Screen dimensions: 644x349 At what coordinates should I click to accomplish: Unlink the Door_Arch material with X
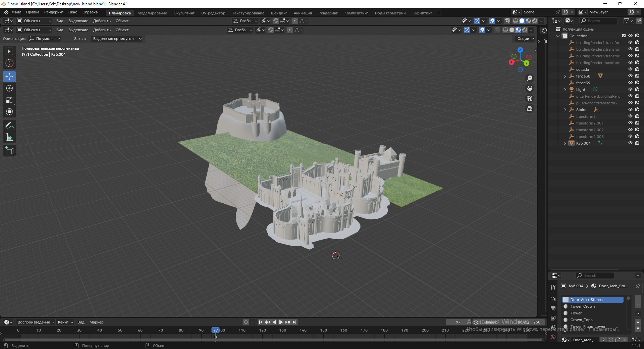625,340
